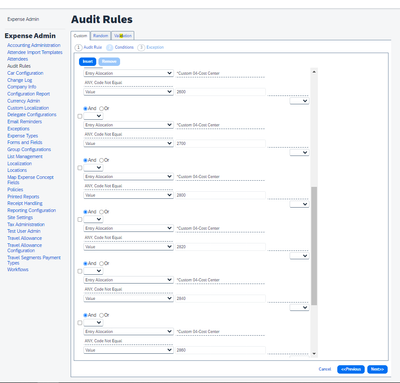Click the Insert button
Viewport: 400px width, 383px height.
click(x=88, y=61)
